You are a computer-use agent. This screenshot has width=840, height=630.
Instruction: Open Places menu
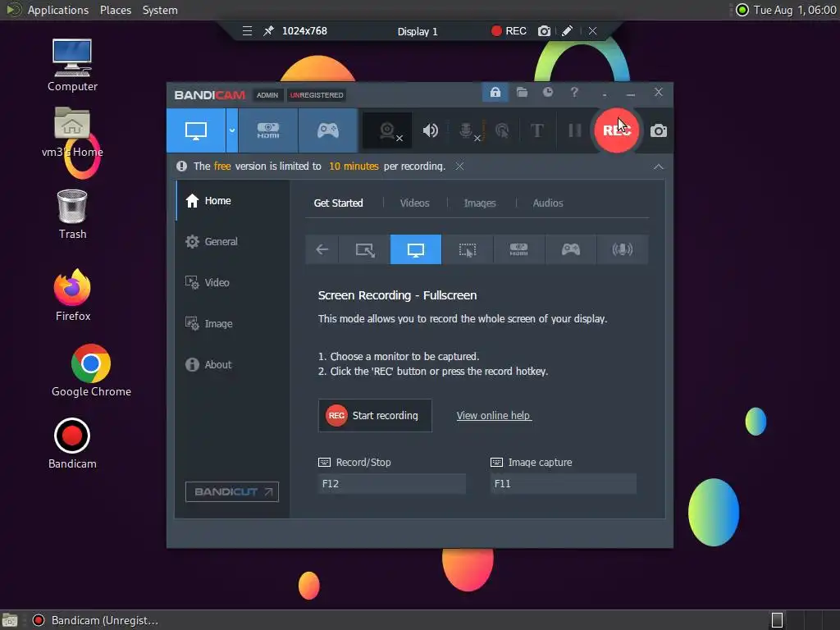[x=116, y=10]
